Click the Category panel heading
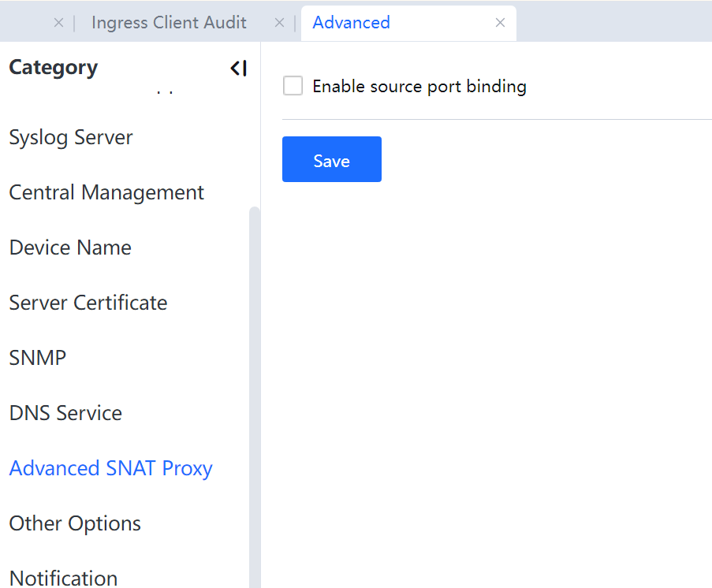 click(x=54, y=68)
